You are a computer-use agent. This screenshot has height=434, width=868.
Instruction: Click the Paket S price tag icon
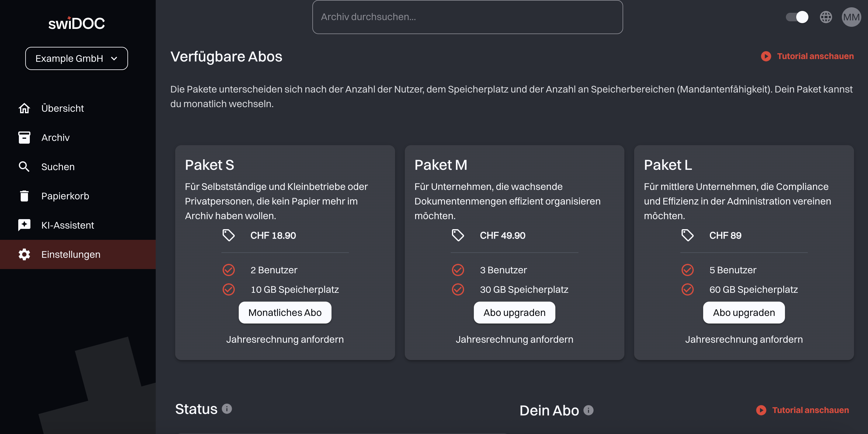[228, 235]
